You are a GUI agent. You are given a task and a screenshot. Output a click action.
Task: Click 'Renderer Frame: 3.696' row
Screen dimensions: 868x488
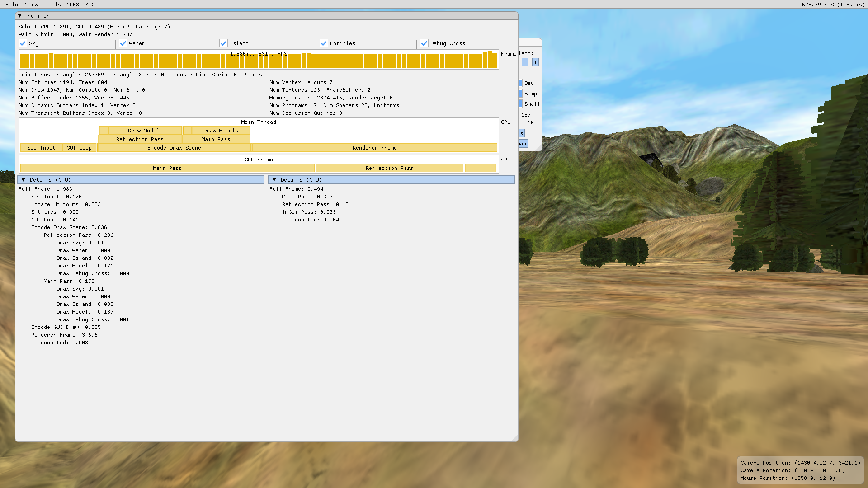(64, 335)
